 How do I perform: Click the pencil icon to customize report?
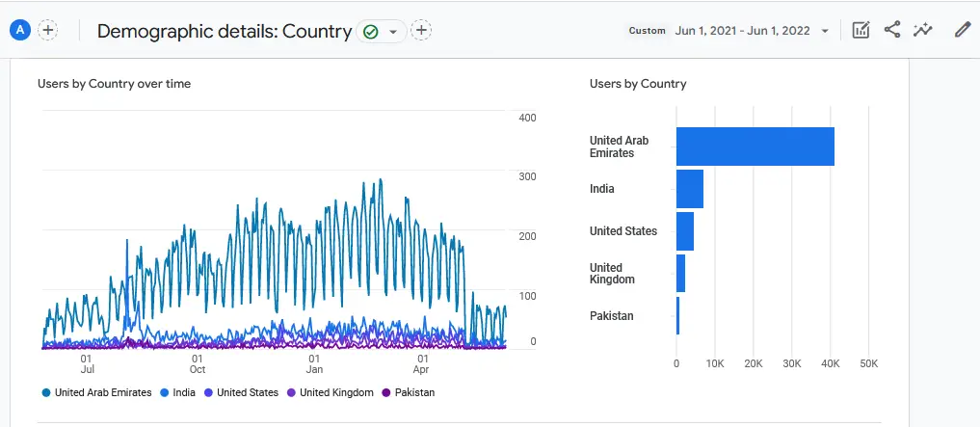point(962,30)
